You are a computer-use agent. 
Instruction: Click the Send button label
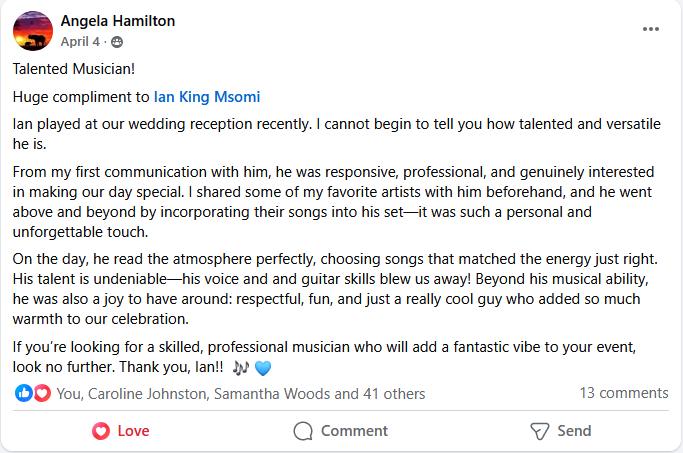click(574, 431)
